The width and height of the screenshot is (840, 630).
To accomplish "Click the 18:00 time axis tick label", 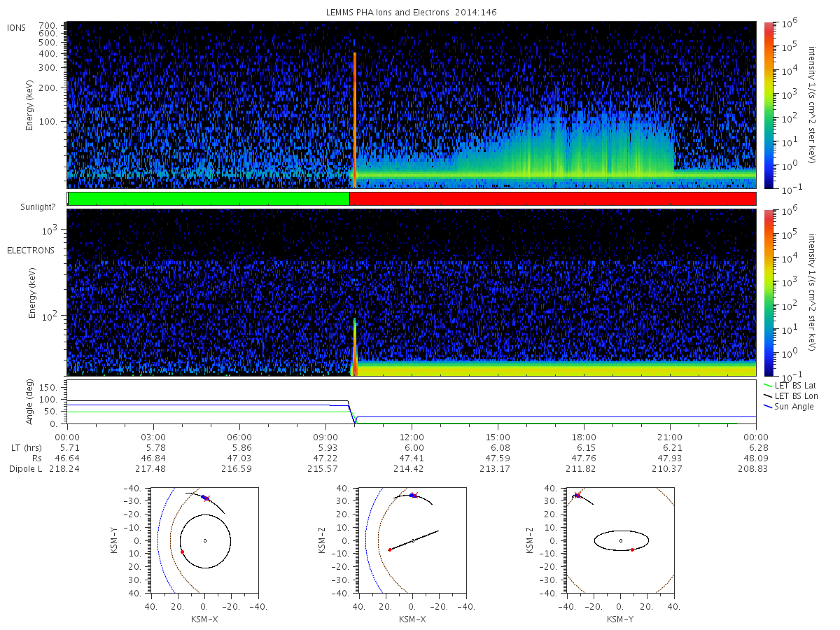I will click(584, 435).
